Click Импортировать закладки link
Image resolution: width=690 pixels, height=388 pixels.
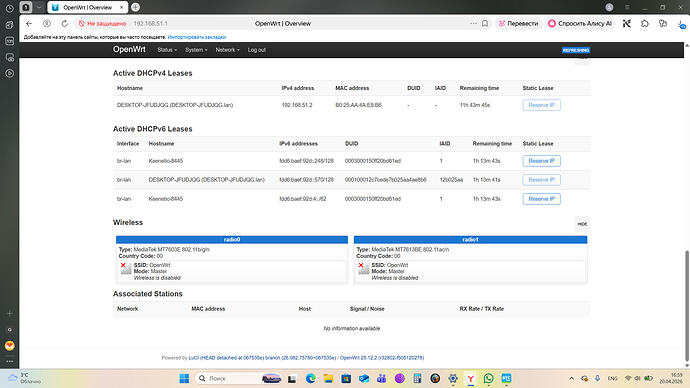[197, 37]
